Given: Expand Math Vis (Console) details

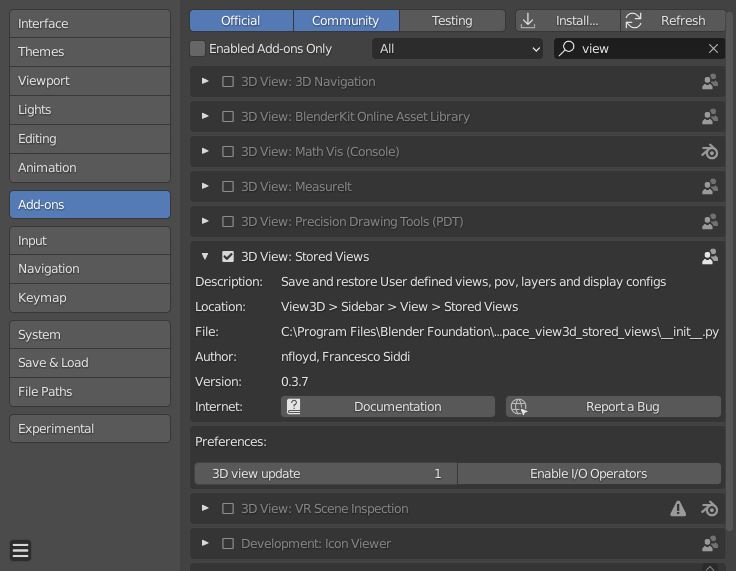Looking at the screenshot, I should [205, 151].
